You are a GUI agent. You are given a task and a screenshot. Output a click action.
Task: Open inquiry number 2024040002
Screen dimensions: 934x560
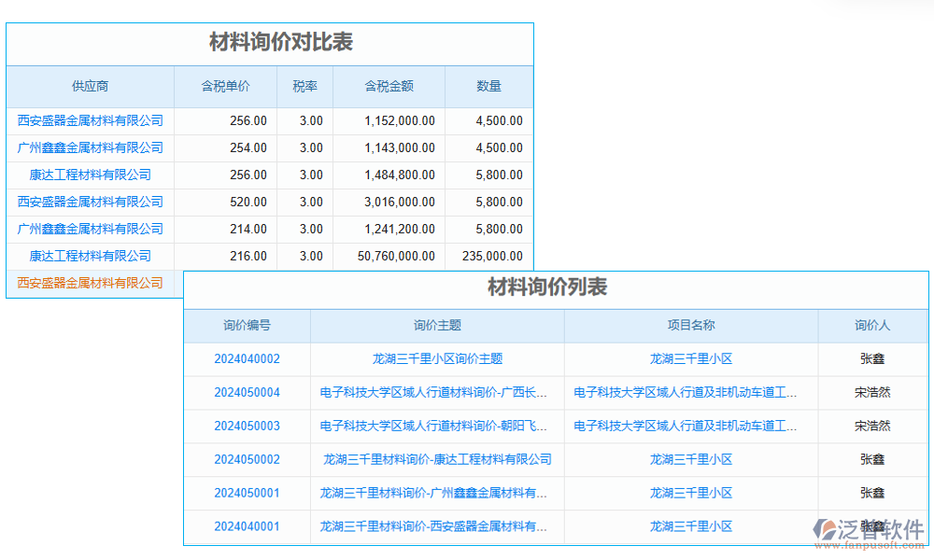(x=246, y=358)
